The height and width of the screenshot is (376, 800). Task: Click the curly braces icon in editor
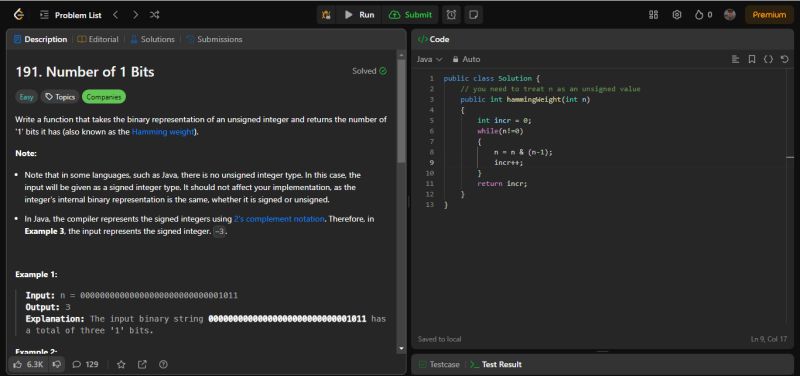(768, 59)
